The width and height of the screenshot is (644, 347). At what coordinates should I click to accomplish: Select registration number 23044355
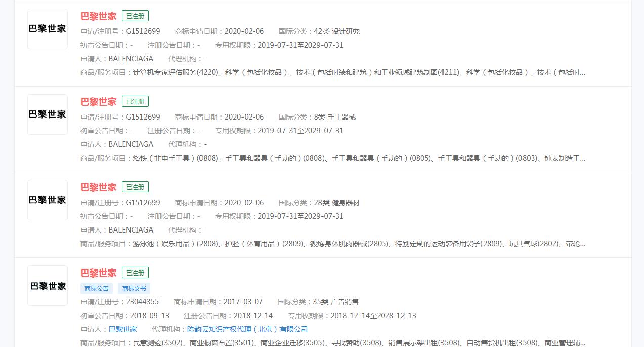142,302
